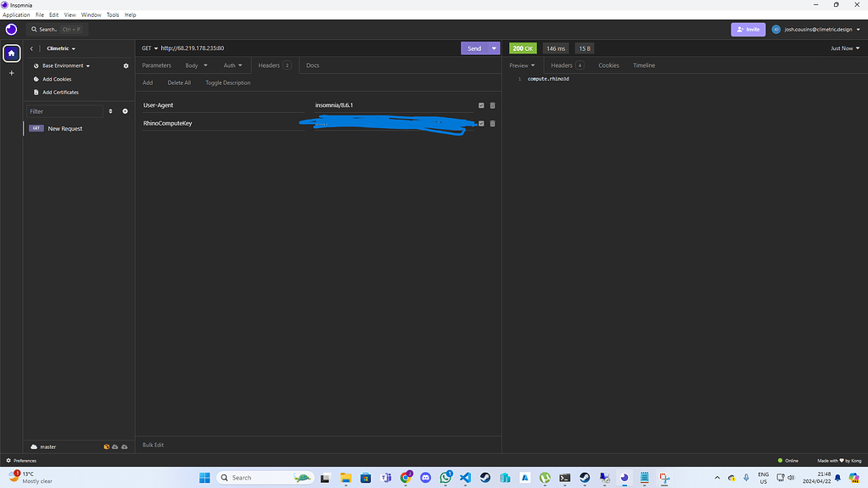Toggle the User-Agent header checkbox
Viewport: 868px width, 488px height.
481,105
